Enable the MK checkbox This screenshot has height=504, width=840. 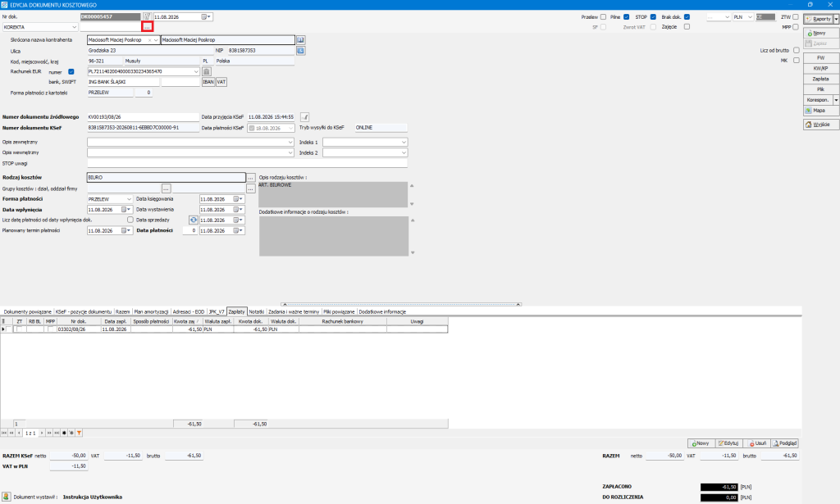pyautogui.click(x=796, y=61)
